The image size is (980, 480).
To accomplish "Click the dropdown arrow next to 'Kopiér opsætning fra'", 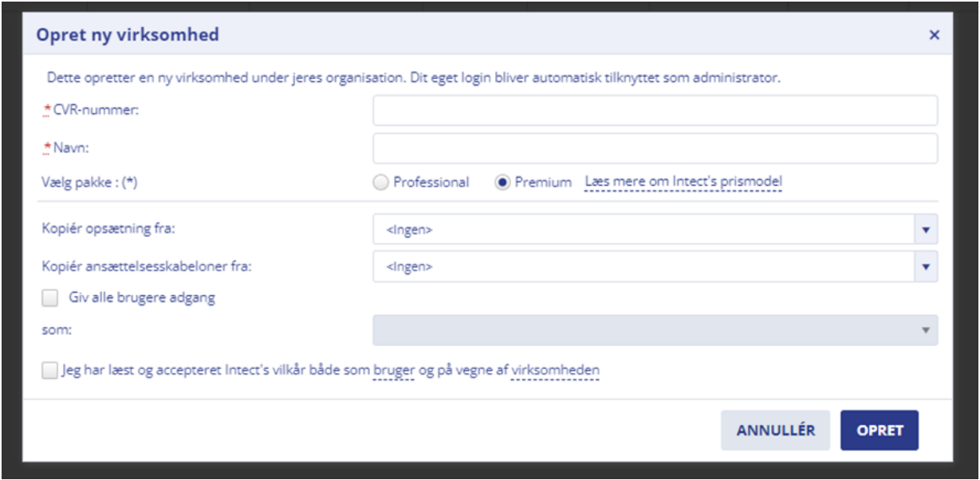I will coord(926,230).
